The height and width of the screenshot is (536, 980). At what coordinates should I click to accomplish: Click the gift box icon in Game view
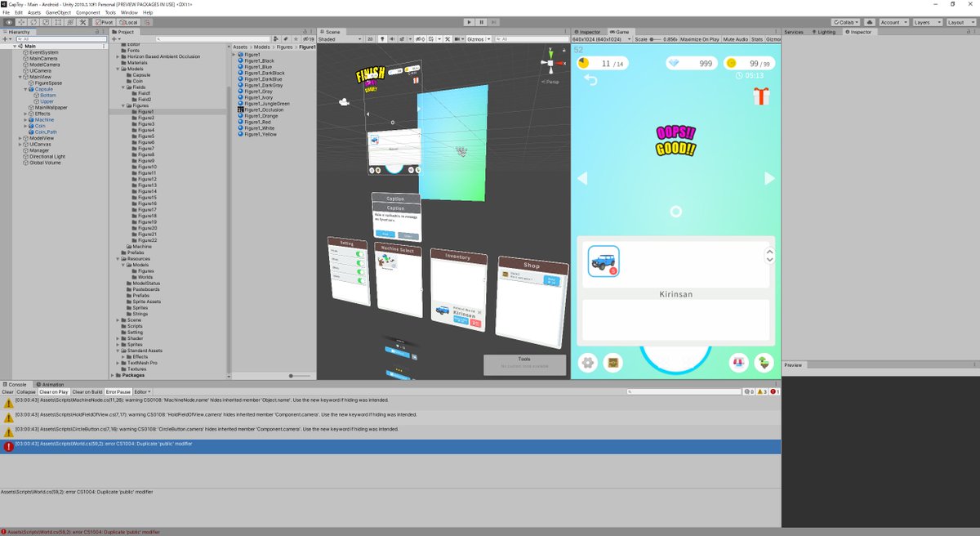(761, 96)
